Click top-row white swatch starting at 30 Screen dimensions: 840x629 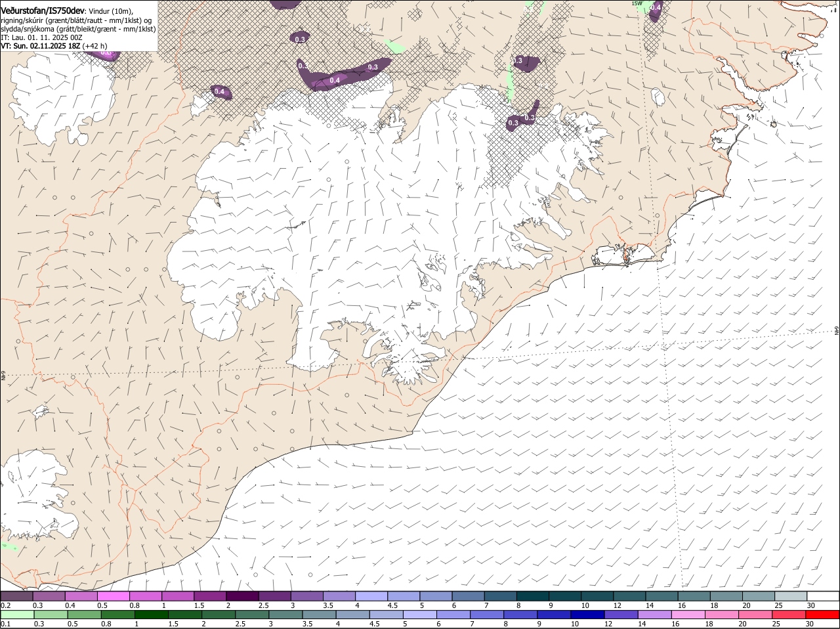pos(822,596)
